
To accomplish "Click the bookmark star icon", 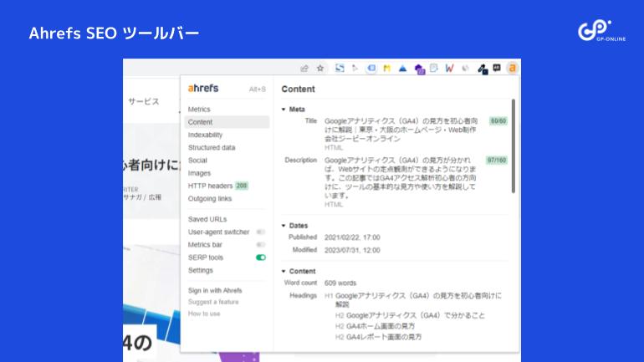I will pyautogui.click(x=319, y=68).
